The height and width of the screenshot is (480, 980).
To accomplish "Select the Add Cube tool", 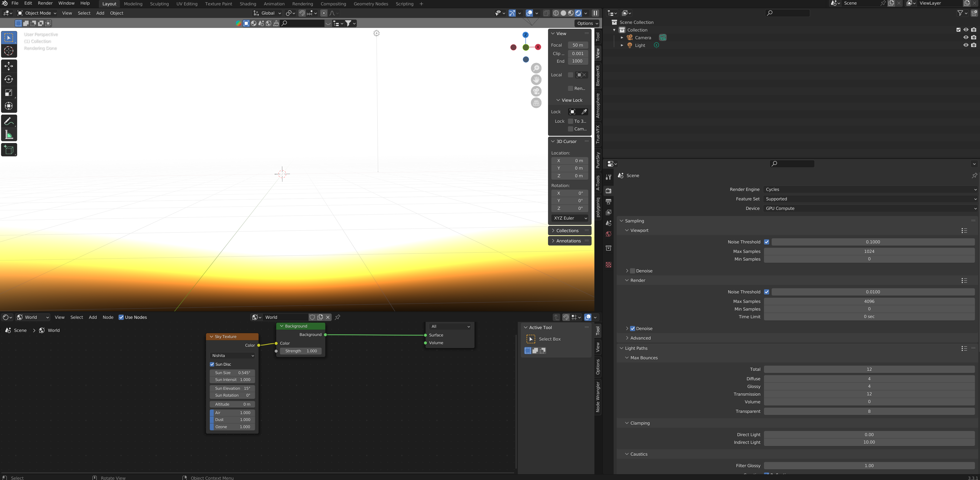I will click(x=9, y=150).
